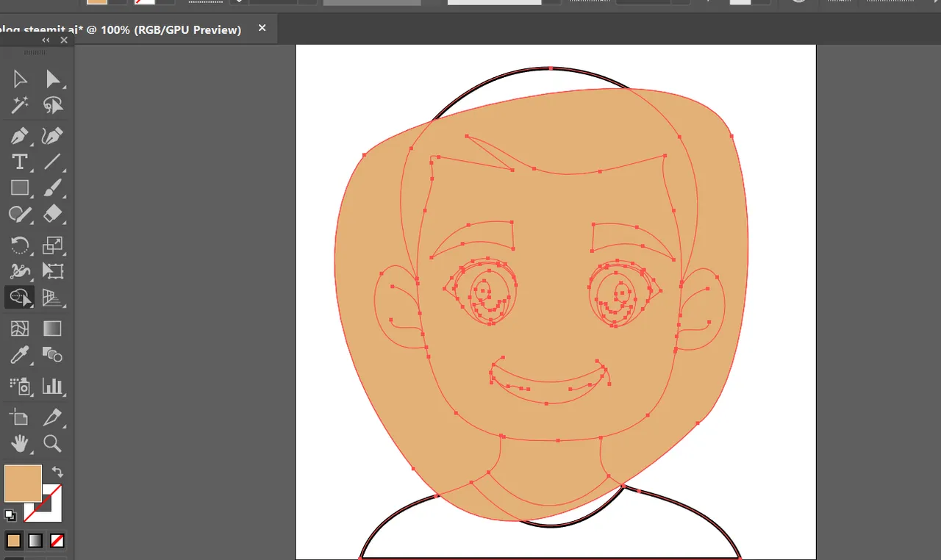Select the Blend tool
The image size is (941, 560).
[x=52, y=355]
